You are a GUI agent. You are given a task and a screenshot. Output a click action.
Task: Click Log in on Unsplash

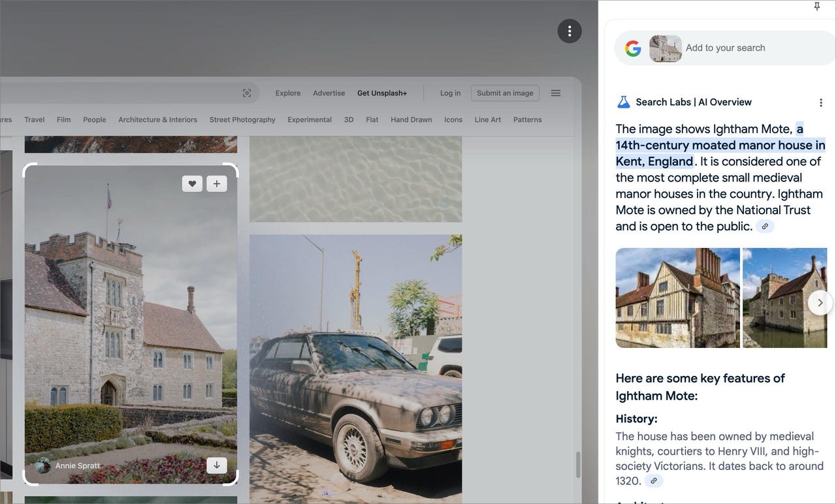click(450, 93)
